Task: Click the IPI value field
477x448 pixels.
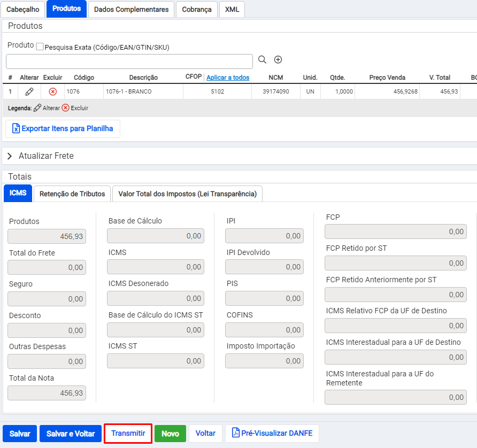Action: pyautogui.click(x=264, y=236)
